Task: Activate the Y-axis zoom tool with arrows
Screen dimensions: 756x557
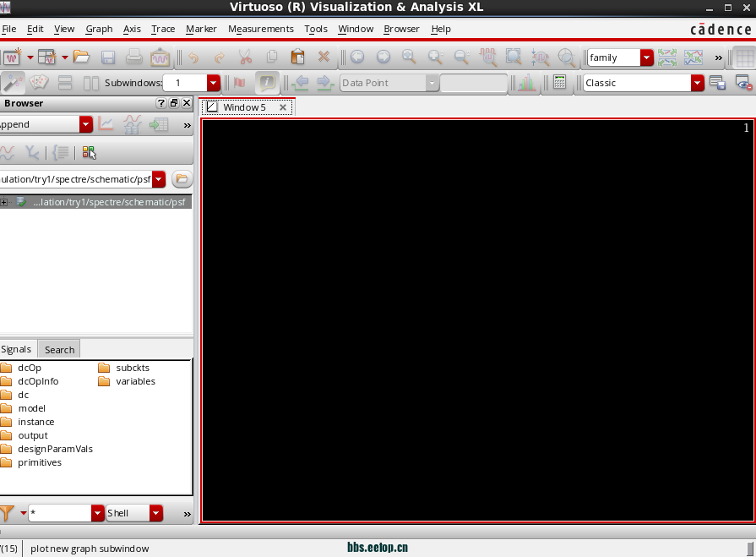Action: pyautogui.click(x=540, y=57)
